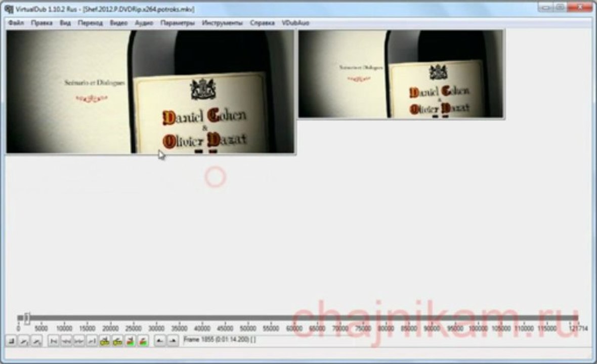Go to previous key frame
Viewport: 597px width, 364px height.
105,341
